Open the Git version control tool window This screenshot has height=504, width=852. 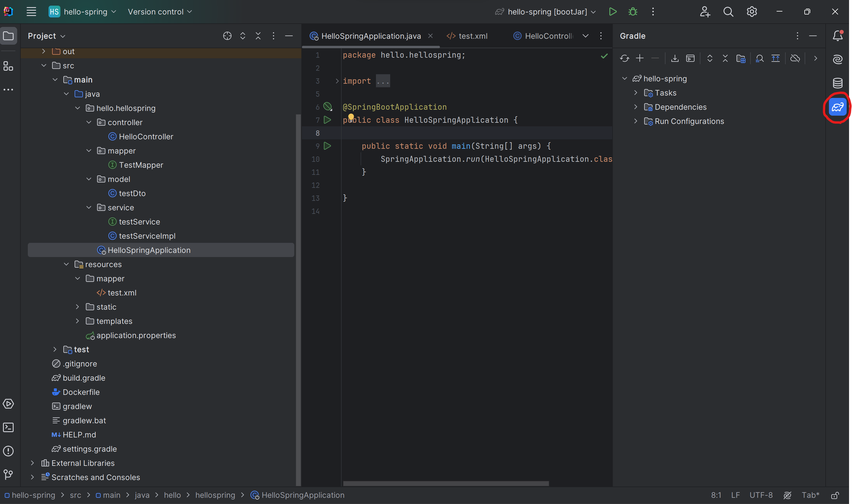coord(8,474)
